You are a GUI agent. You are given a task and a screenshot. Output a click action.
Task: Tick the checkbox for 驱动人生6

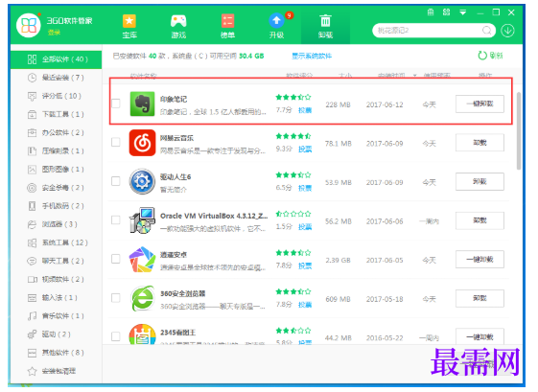point(116,181)
